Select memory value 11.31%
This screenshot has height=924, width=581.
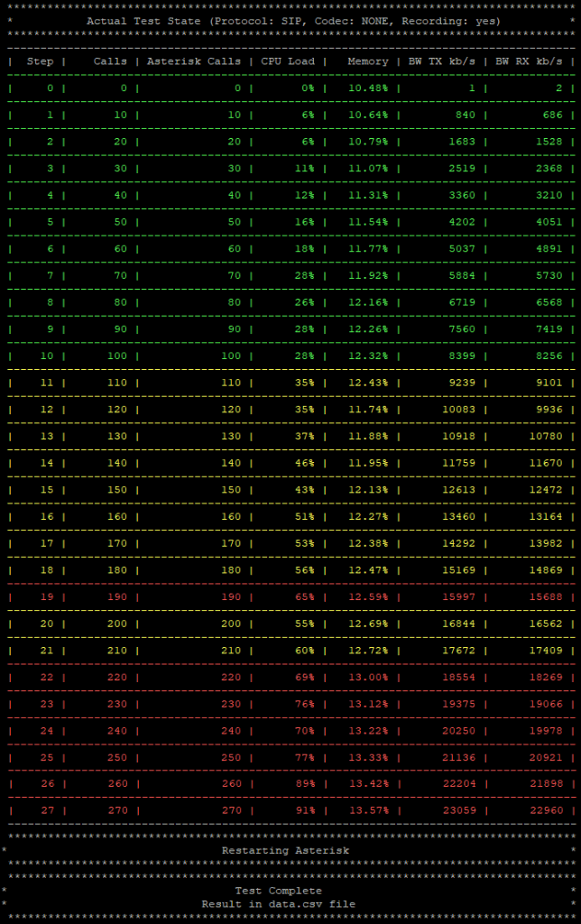[368, 196]
